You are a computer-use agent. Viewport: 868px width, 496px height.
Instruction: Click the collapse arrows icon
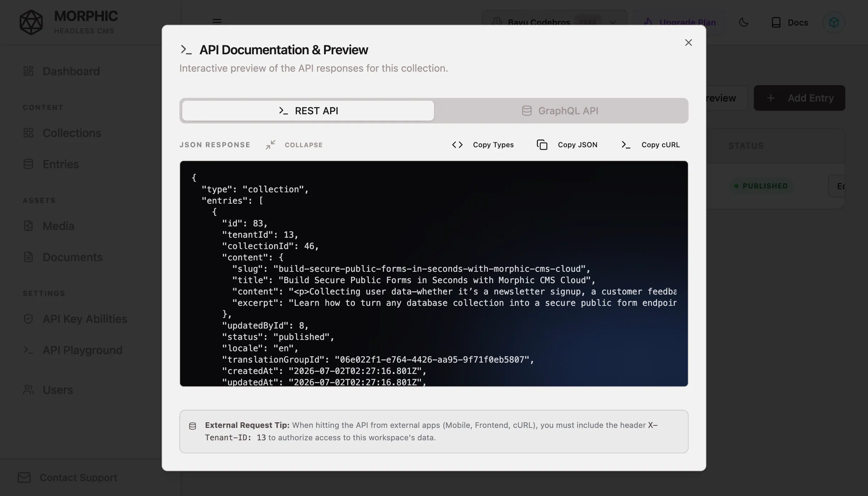[x=271, y=145]
